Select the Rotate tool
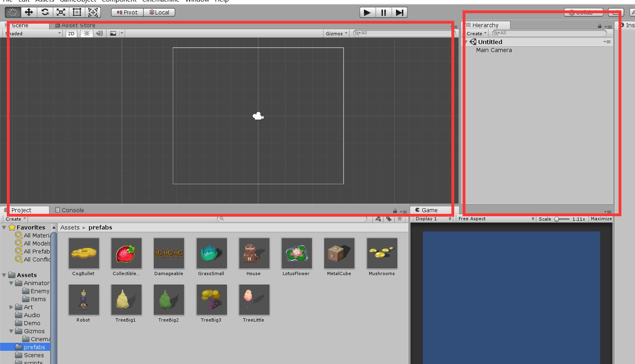This screenshot has height=364, width=635. point(45,12)
